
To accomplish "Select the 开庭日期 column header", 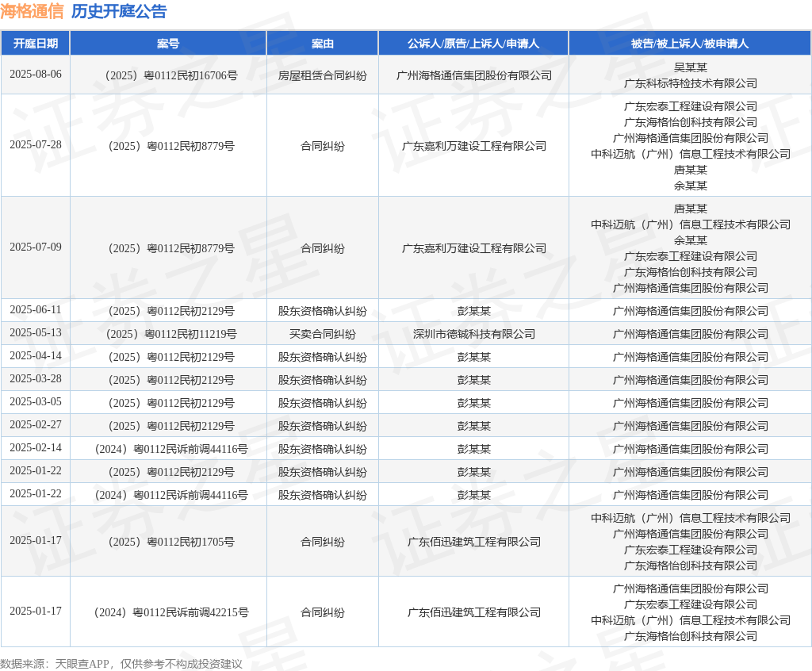I will pos(35,44).
